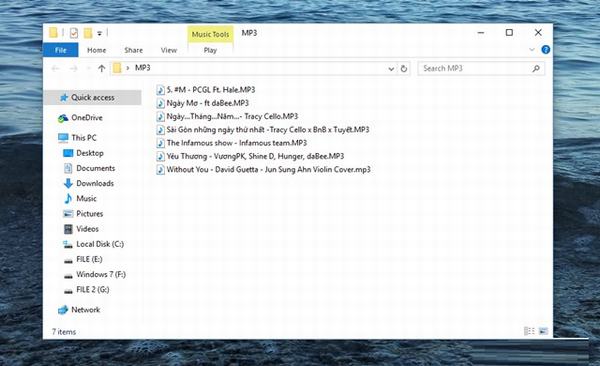Click the Search MP3 field
The width and height of the screenshot is (600, 366).
coord(481,69)
